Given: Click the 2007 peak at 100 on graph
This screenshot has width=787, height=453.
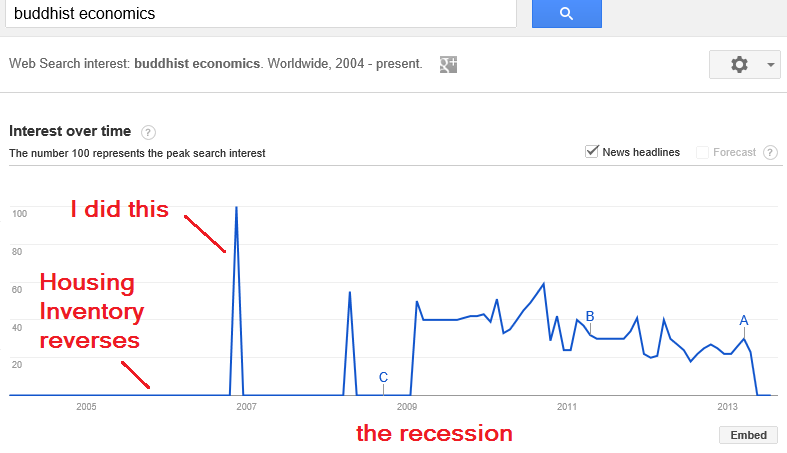Looking at the screenshot, I should pos(236,207).
